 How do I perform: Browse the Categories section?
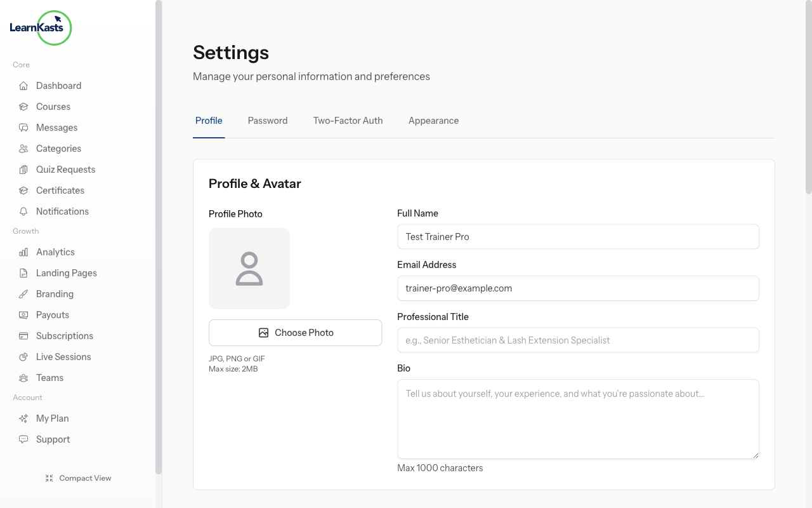(58, 148)
